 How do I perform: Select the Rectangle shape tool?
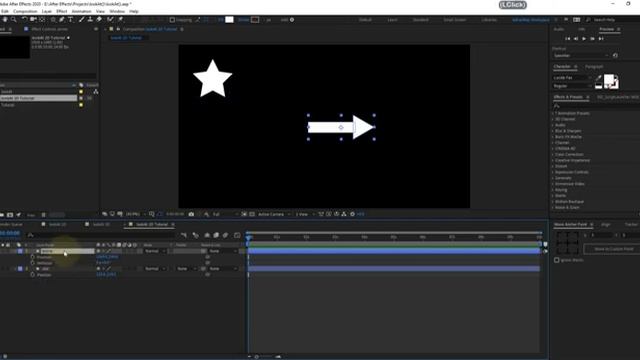pyautogui.click(x=53, y=20)
